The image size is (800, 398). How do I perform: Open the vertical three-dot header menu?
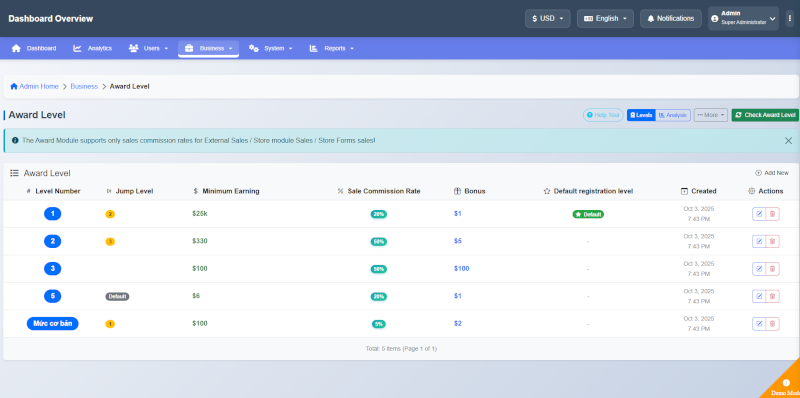789,18
